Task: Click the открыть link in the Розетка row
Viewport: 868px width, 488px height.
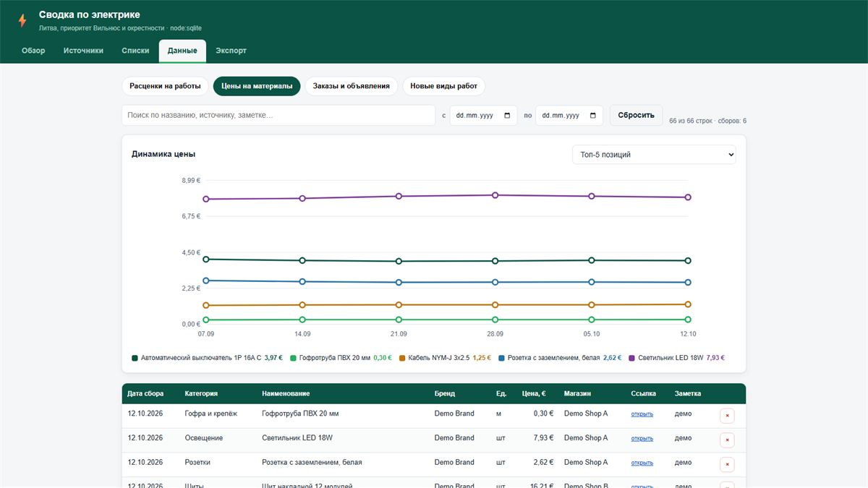Action: [642, 463]
